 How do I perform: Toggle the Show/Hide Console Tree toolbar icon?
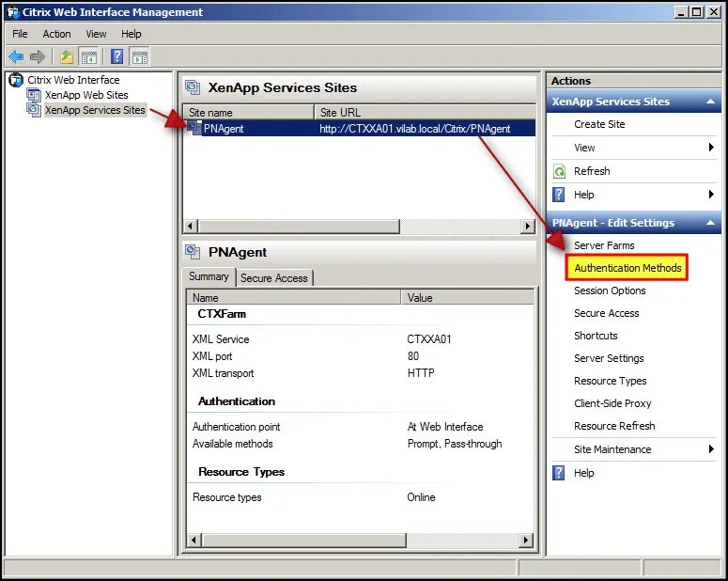tap(88, 56)
